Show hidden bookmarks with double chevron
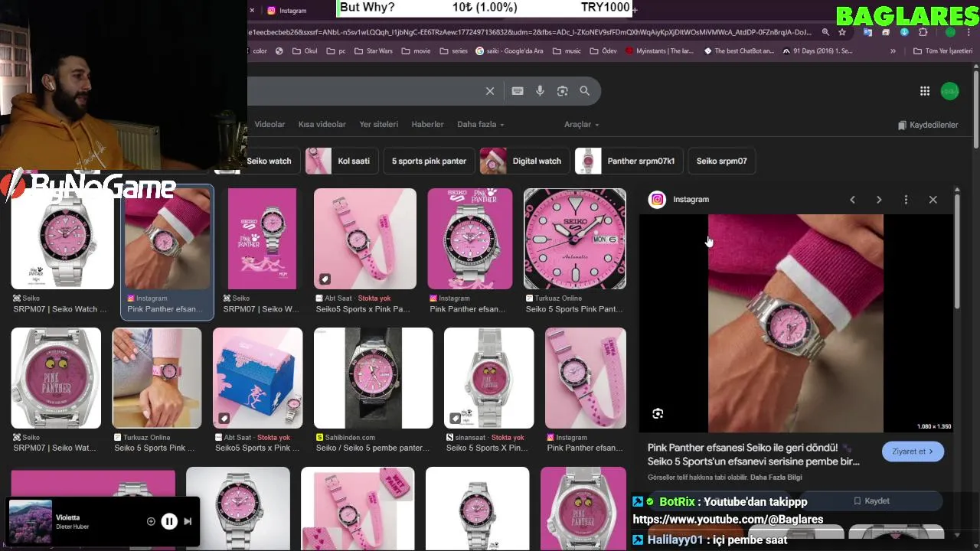Viewport: 980px width, 551px height. pyautogui.click(x=893, y=51)
